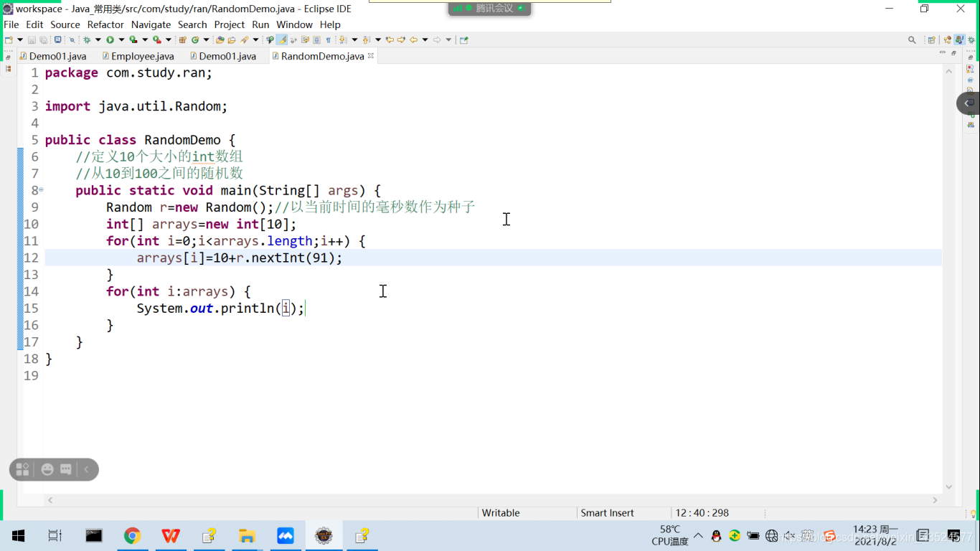Expand the Coverage dropdown arrow

pyautogui.click(x=145, y=39)
